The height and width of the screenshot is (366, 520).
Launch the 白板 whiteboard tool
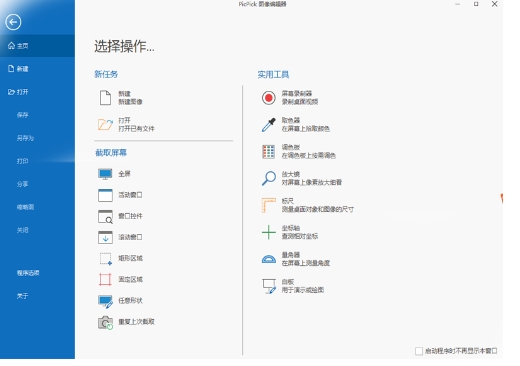click(x=292, y=286)
